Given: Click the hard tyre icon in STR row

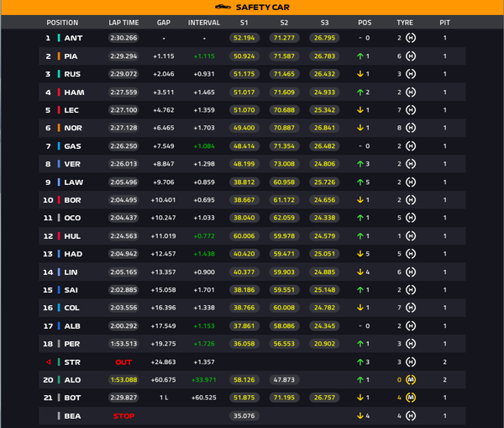Looking at the screenshot, I should coord(411,362).
